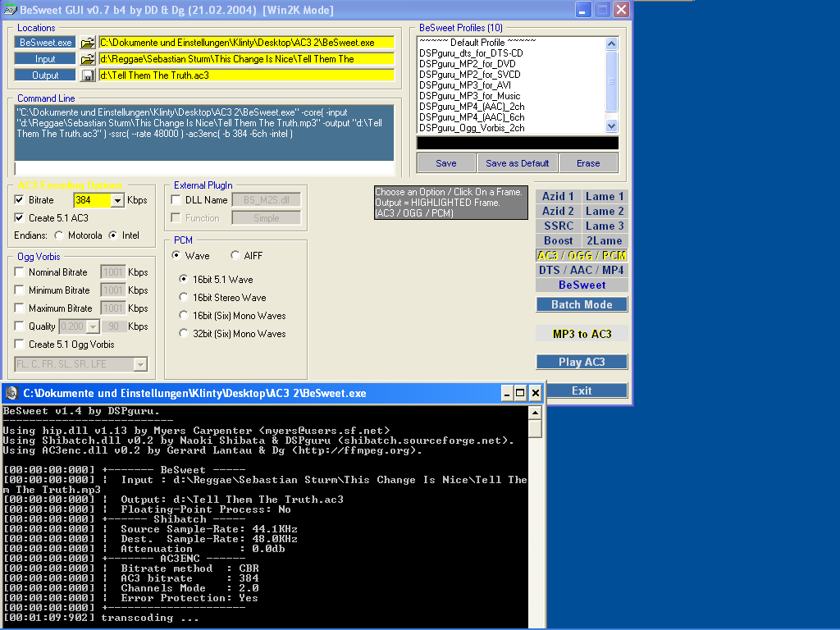The height and width of the screenshot is (630, 840).
Task: Click the BeSweet GUI title bar icon
Action: 10,10
